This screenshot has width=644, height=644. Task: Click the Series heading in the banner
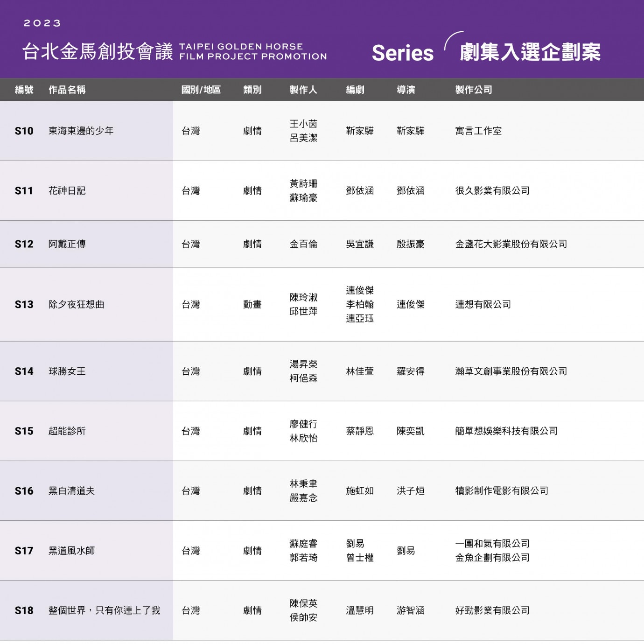pos(402,53)
